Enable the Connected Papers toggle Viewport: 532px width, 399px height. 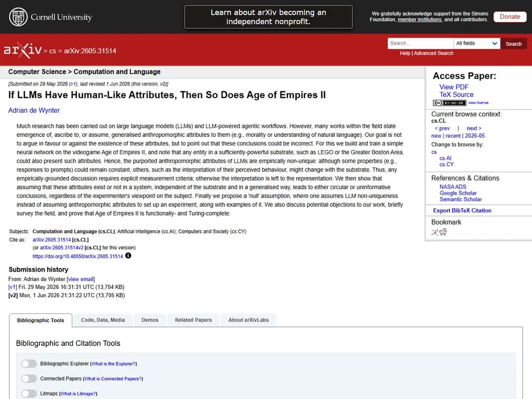click(x=29, y=379)
